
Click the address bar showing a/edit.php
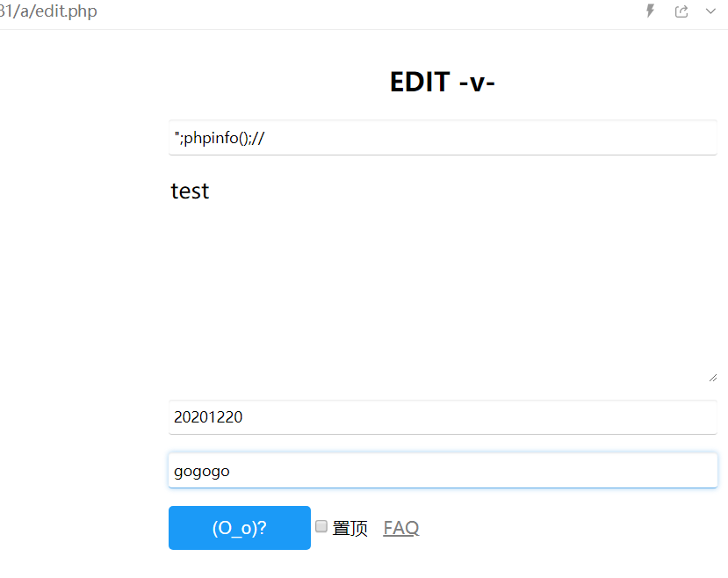click(48, 11)
